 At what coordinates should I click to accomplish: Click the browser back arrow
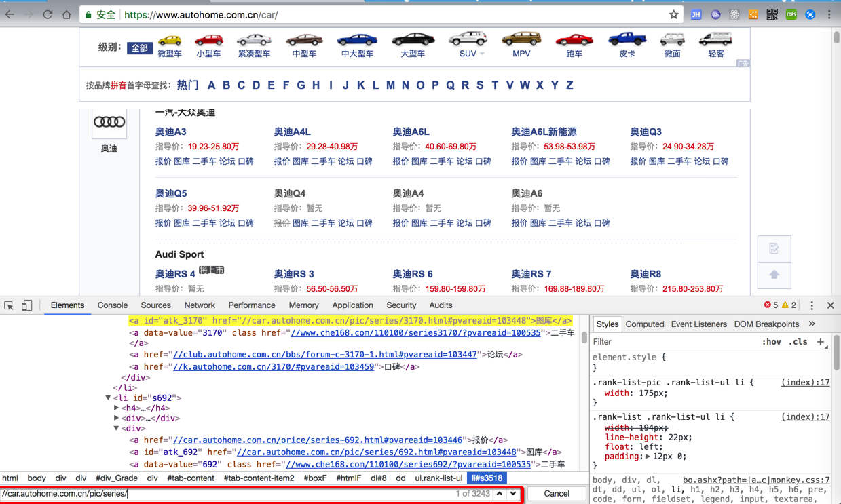click(10, 14)
